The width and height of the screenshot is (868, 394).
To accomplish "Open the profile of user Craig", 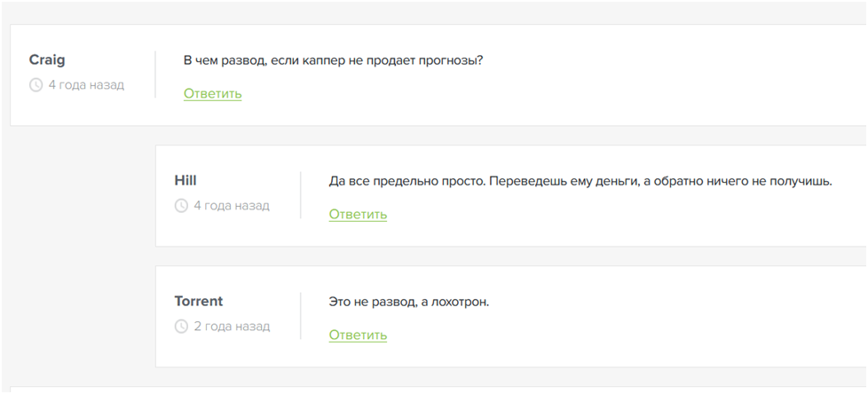I will click(47, 59).
